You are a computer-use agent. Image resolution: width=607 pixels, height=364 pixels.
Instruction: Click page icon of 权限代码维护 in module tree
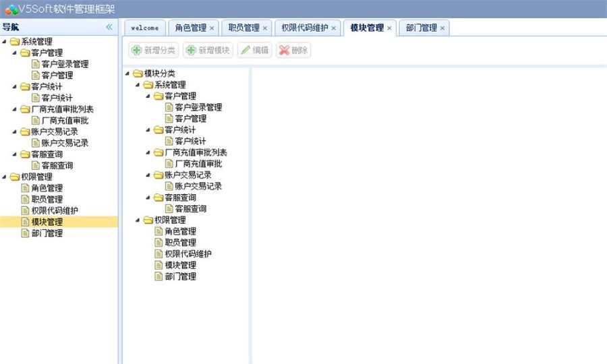[158, 253]
